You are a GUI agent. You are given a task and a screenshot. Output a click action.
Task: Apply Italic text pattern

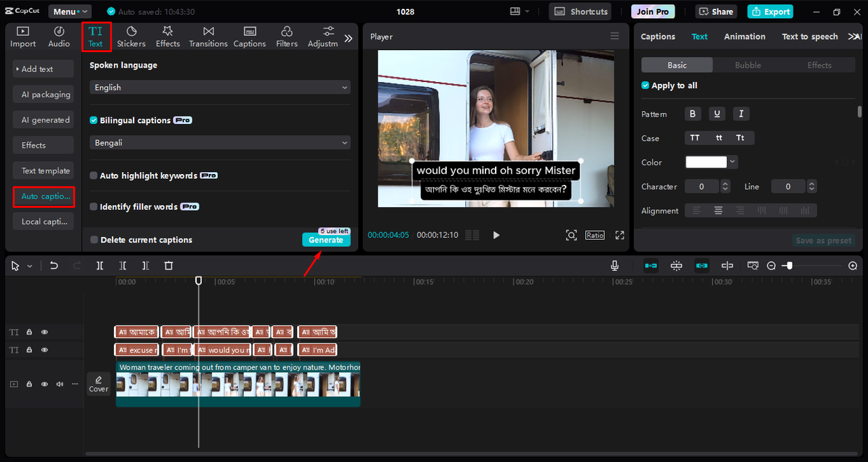pyautogui.click(x=741, y=114)
